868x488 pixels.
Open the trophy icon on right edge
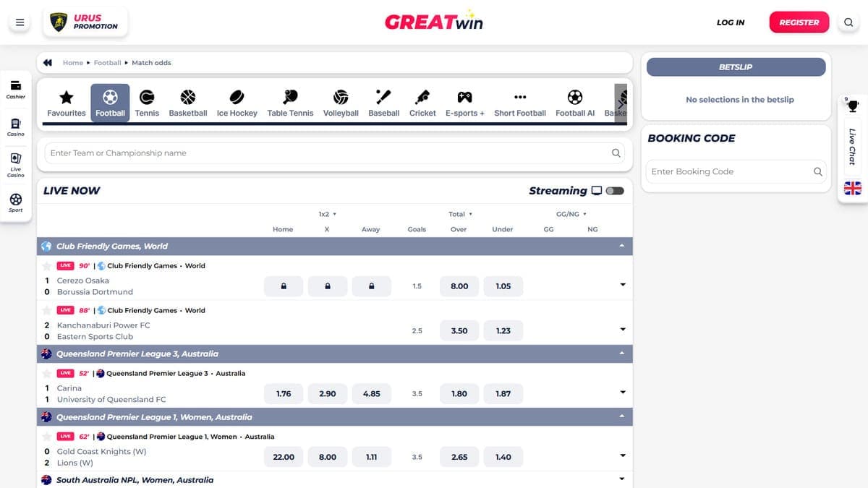(x=853, y=106)
